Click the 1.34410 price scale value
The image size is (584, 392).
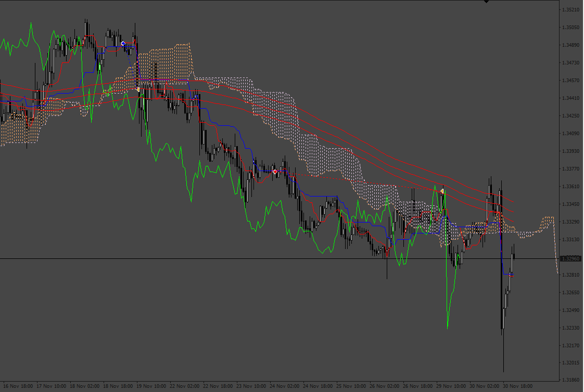pos(570,98)
